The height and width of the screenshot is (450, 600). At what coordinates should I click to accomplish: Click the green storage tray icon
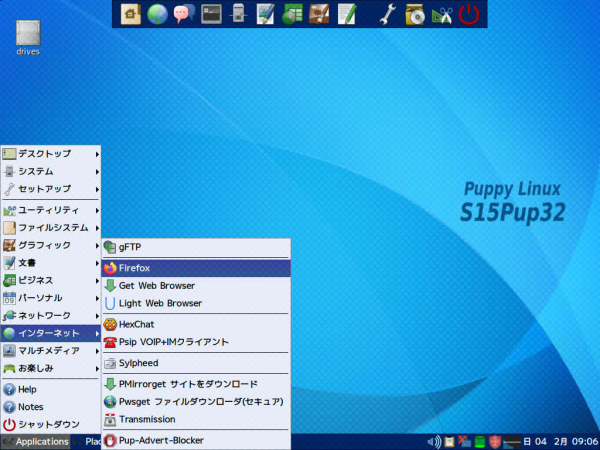click(479, 442)
